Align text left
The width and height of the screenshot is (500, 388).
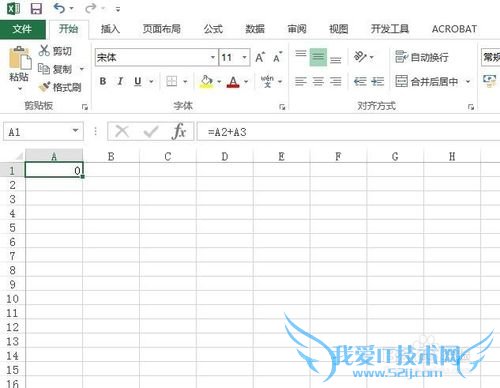coord(301,81)
